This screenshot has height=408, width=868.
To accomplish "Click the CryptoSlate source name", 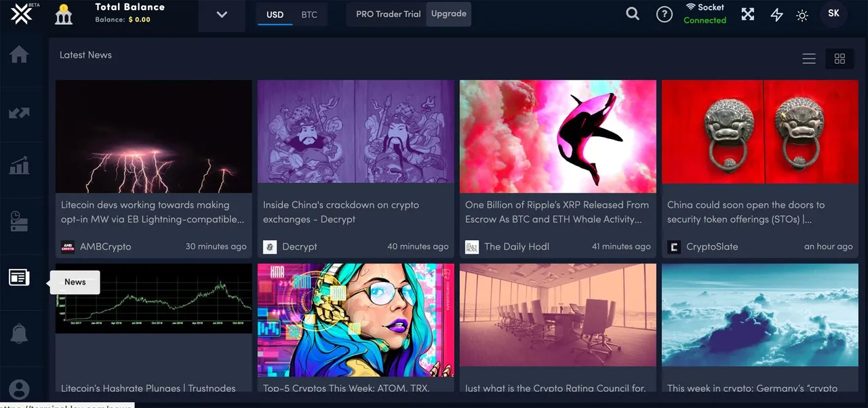I will (x=712, y=247).
